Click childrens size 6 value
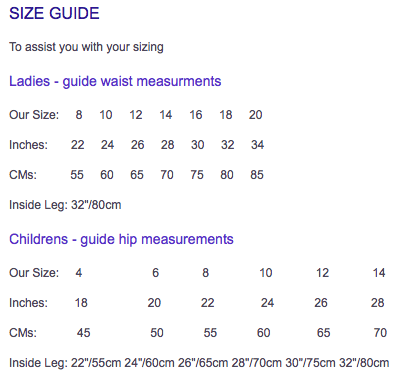 [155, 273]
